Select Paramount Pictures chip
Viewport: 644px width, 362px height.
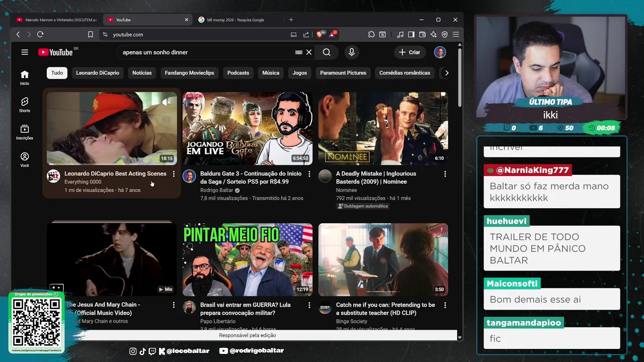(x=343, y=73)
